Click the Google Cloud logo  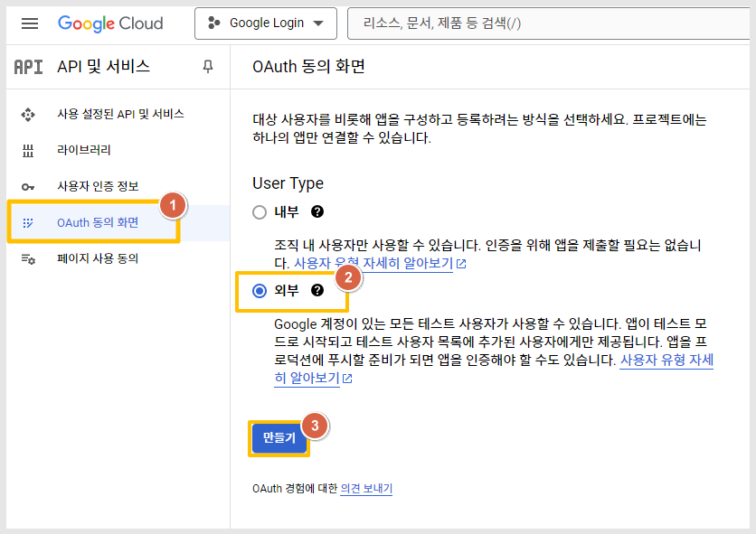pyautogui.click(x=110, y=23)
